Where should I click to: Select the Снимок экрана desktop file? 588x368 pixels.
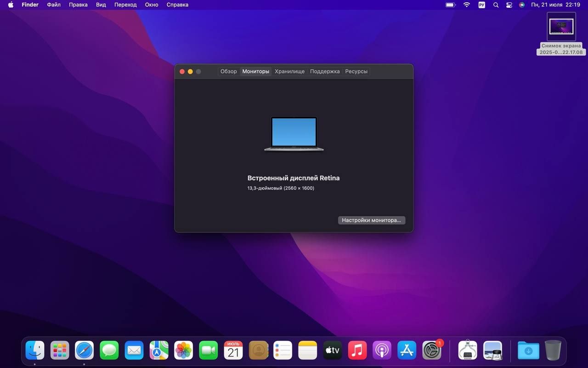point(561,34)
